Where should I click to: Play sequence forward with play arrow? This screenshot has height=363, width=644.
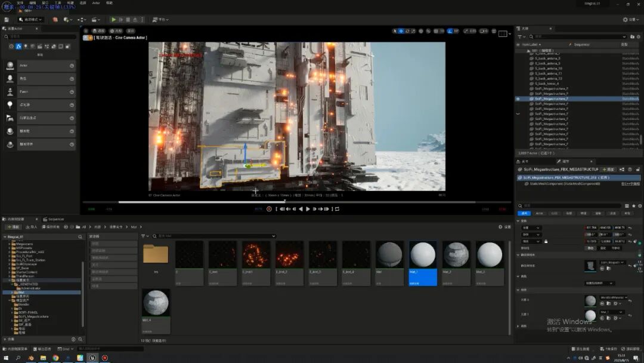[x=308, y=209]
